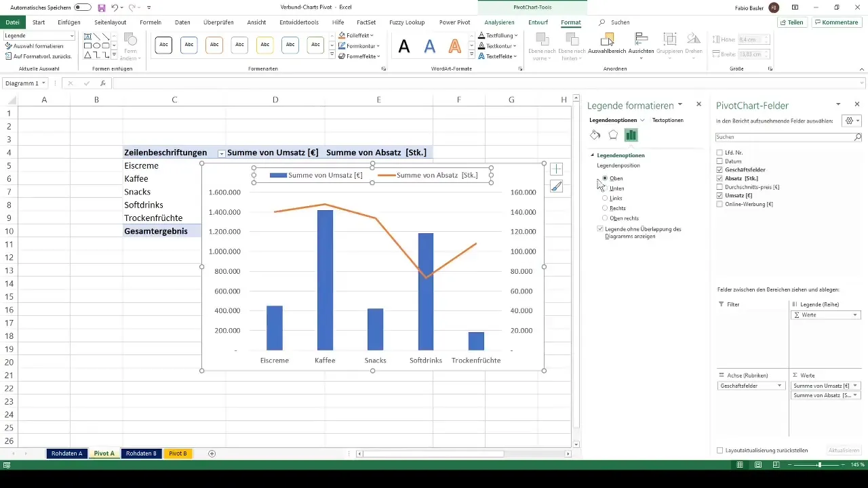Viewport: 868px width, 488px height.
Task: Click the insert function fx icon
Action: (x=102, y=83)
